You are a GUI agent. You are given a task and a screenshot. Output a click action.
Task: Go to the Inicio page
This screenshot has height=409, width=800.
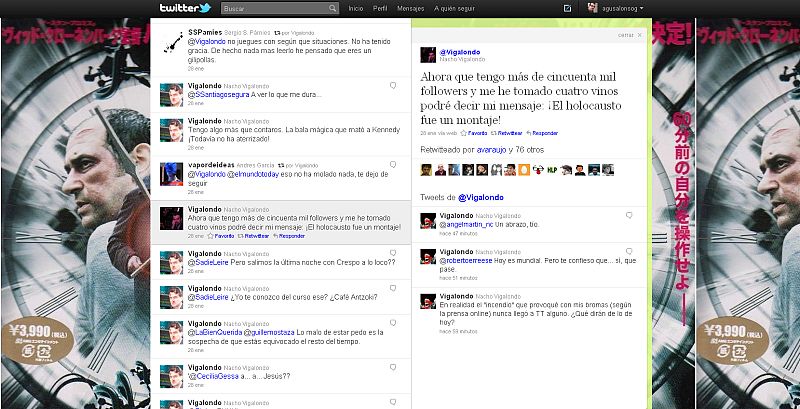click(x=355, y=8)
